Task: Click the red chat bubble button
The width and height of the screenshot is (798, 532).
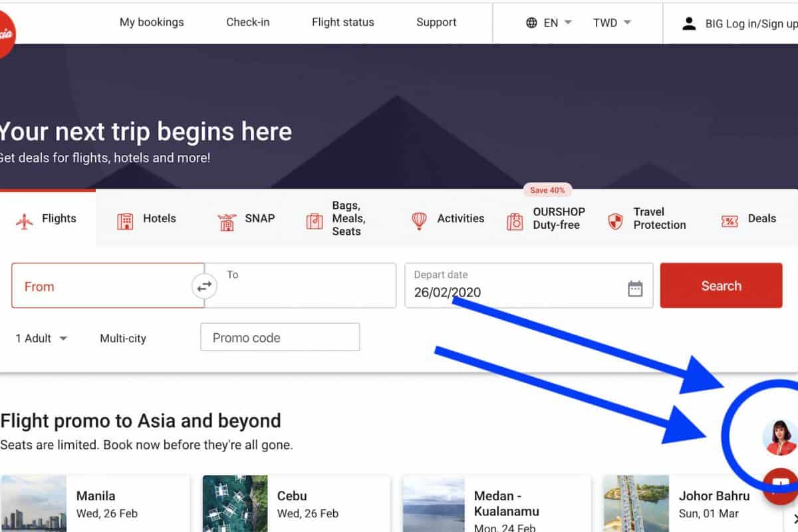Action: (x=782, y=483)
